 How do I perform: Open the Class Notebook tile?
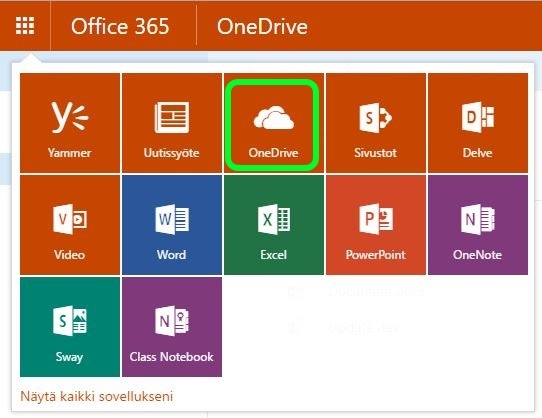pos(172,327)
